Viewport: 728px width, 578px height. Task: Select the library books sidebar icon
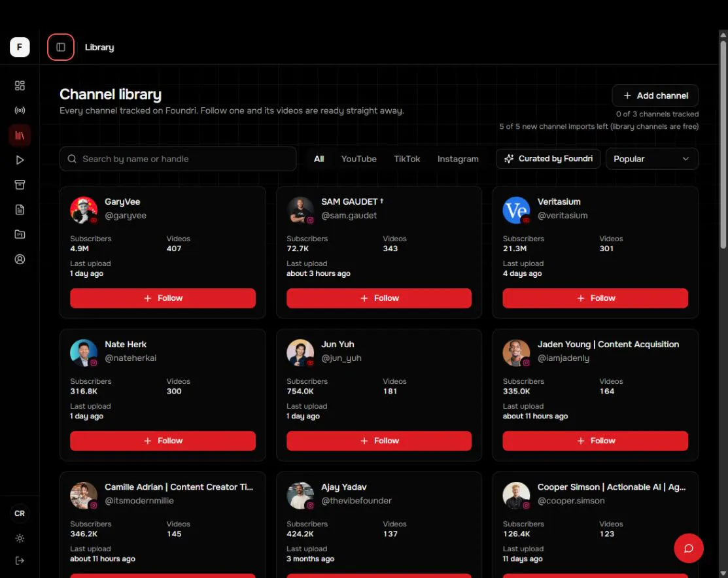point(20,135)
